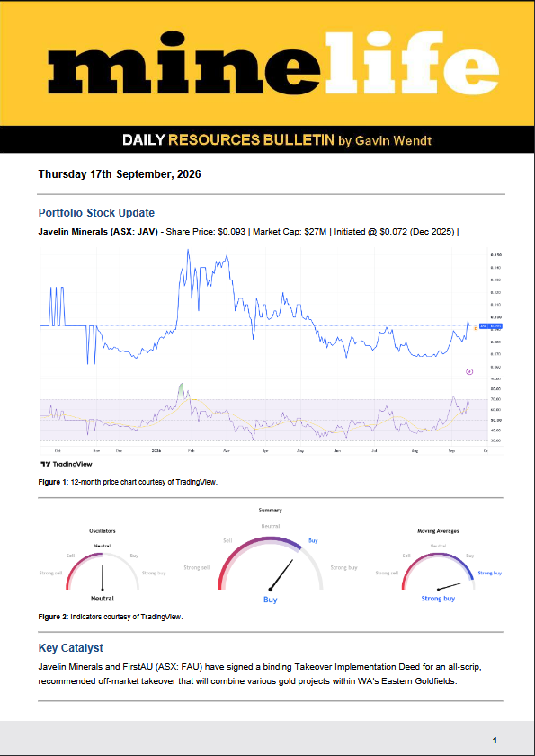Click the Strong buy label on the Oscillators gauge
This screenshot has width=535, height=756.
[x=154, y=573]
